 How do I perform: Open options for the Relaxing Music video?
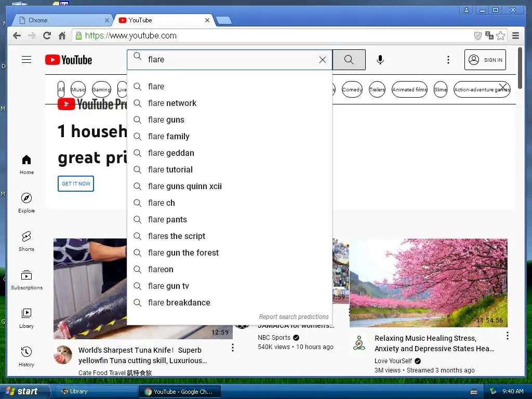[508, 336]
